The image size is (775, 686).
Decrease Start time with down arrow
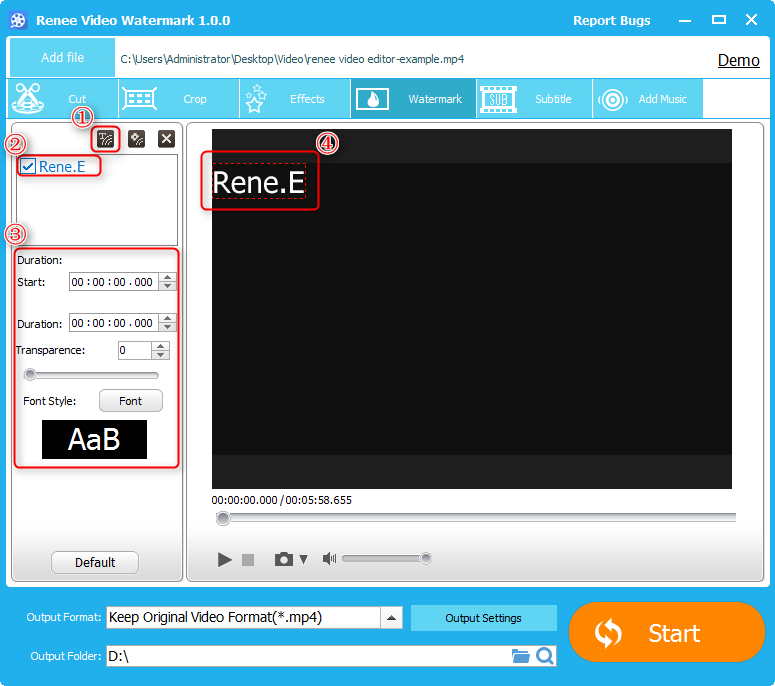(168, 286)
